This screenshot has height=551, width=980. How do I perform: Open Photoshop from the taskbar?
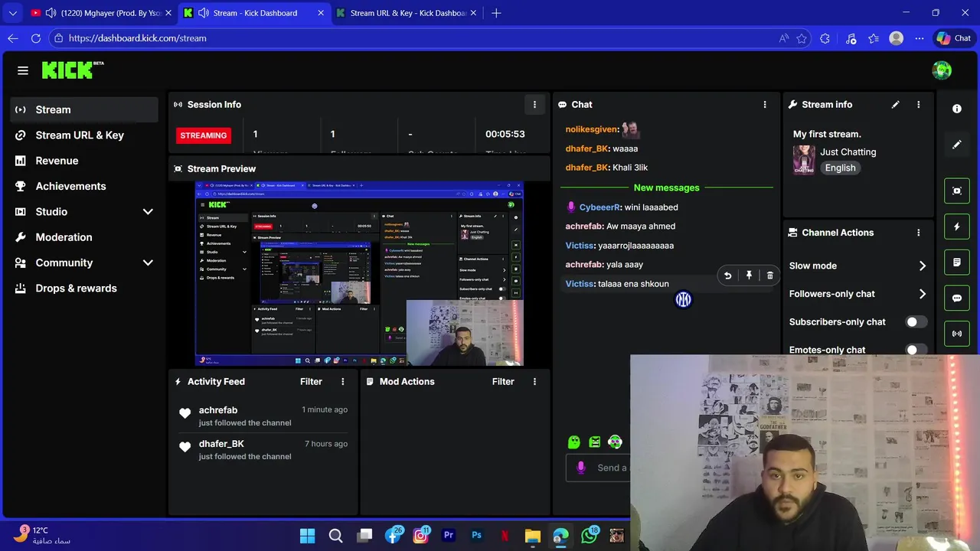tap(476, 536)
